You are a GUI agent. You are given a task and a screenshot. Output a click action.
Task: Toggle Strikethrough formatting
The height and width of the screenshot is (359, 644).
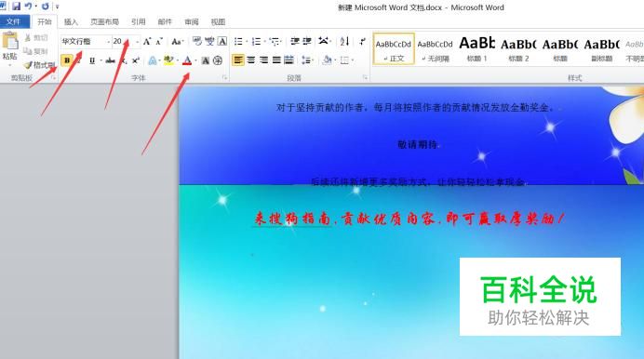(x=110, y=60)
